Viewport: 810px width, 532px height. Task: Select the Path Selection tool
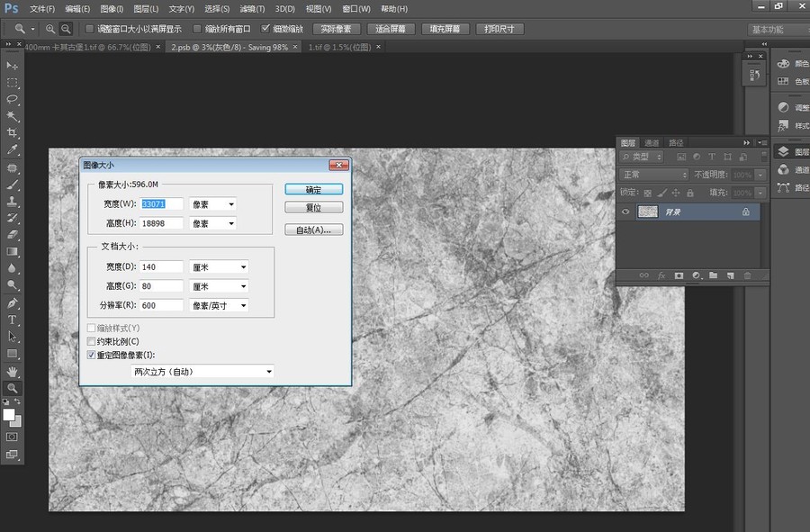point(12,337)
